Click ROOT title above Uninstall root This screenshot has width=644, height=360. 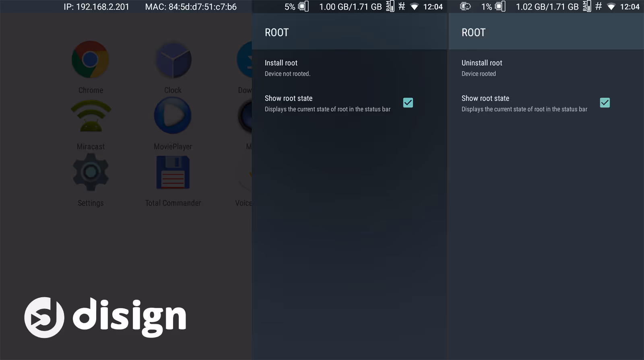tap(474, 33)
